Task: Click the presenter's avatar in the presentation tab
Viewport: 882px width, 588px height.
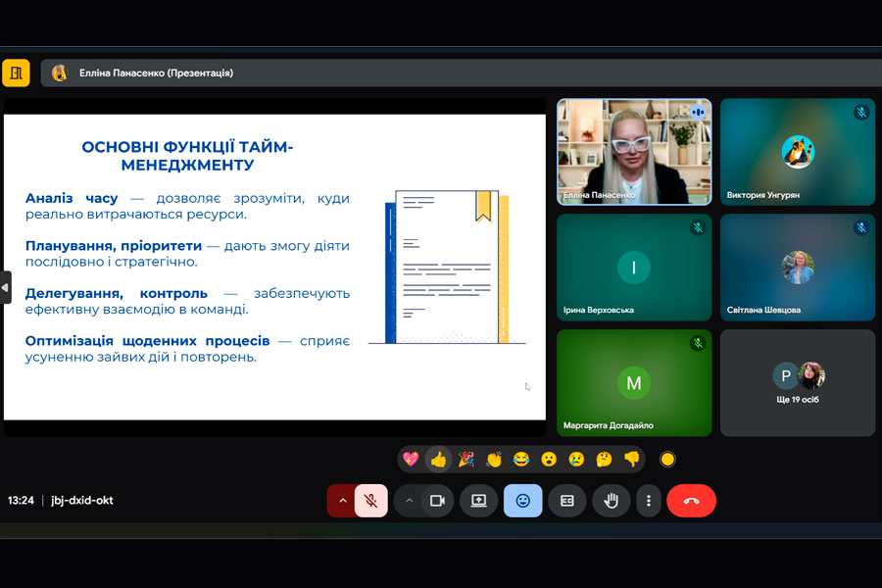Action: point(60,73)
